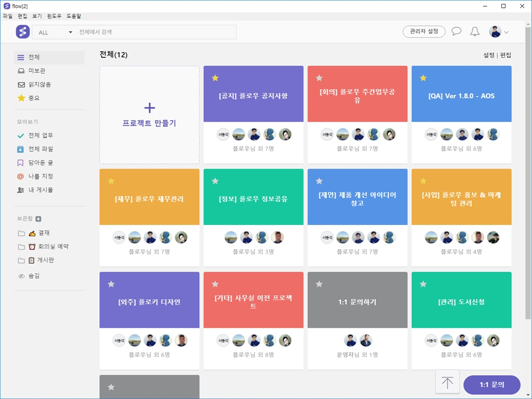Viewport: 532px width, 399px height.
Task: Open [재무] 플로우 재무관리 project title
Action: (149, 199)
